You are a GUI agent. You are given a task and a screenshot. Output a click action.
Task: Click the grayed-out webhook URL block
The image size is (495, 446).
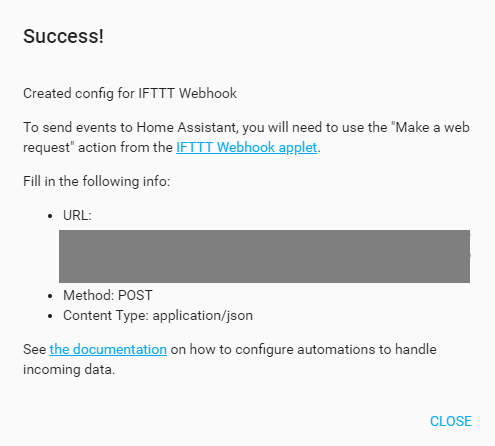tap(264, 256)
